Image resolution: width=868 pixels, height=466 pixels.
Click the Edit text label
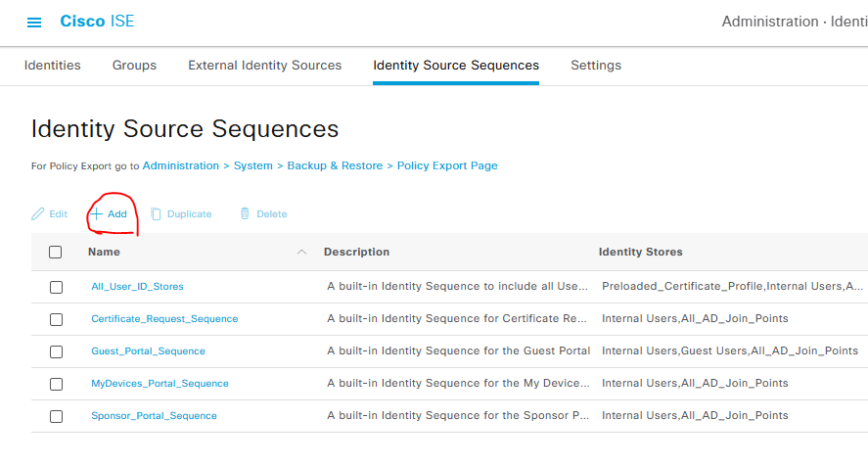tap(58, 213)
